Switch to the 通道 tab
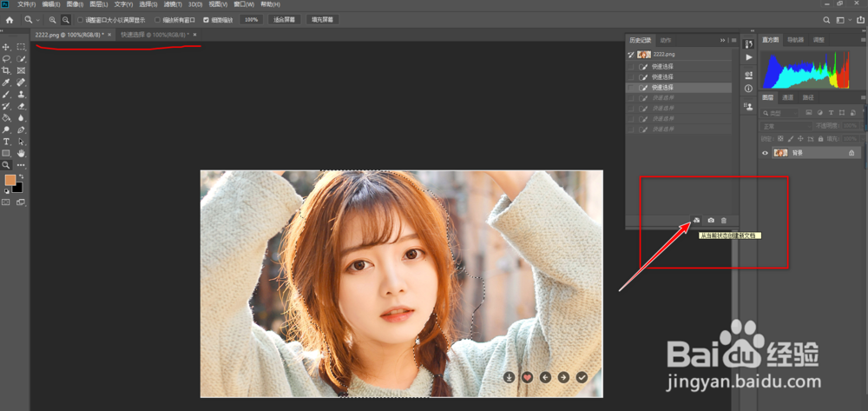Screen dimensions: 868x411 click(788, 97)
